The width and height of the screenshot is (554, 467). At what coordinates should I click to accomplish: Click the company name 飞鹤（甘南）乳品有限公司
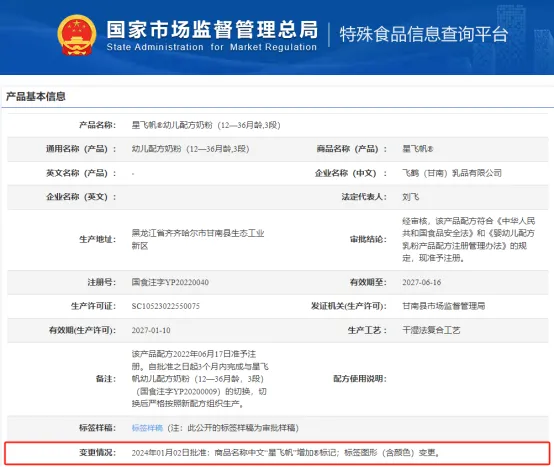[452, 173]
